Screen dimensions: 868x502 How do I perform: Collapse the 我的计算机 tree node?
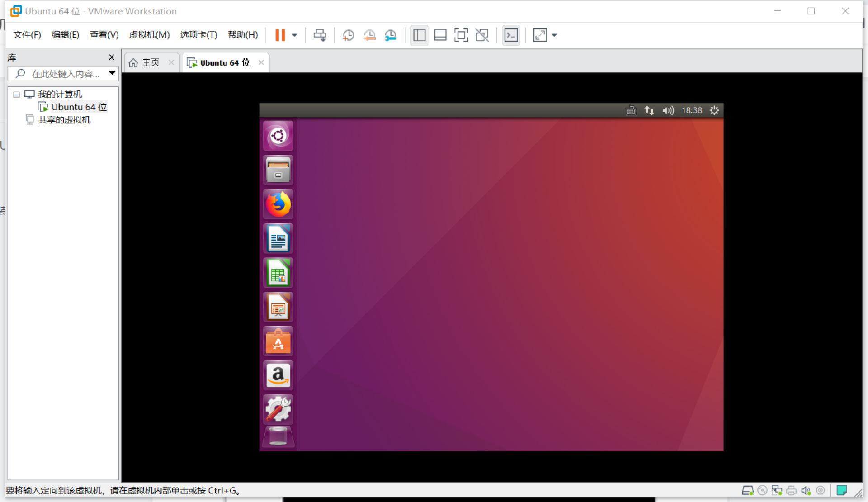(x=17, y=95)
